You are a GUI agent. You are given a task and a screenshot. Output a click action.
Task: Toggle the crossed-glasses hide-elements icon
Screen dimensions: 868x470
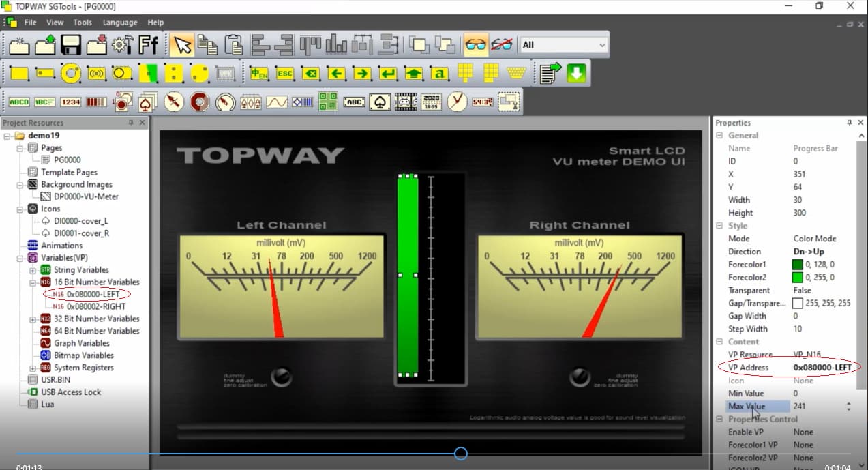[x=502, y=44]
